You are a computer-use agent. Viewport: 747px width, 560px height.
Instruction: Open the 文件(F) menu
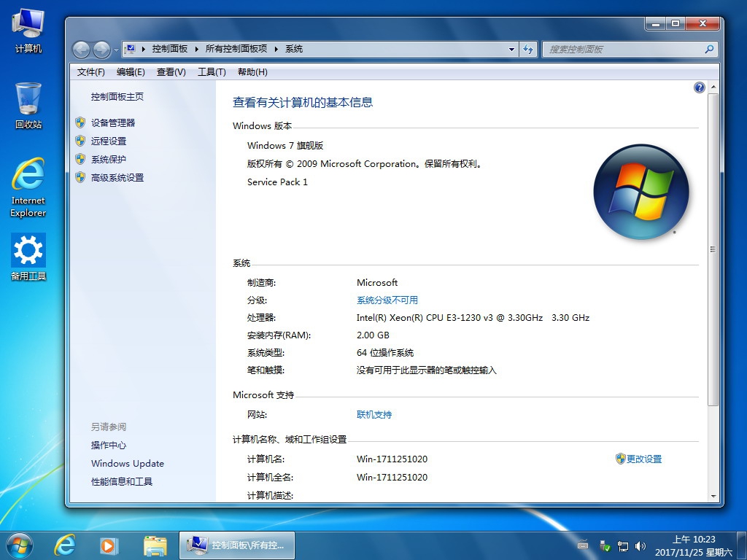[91, 72]
